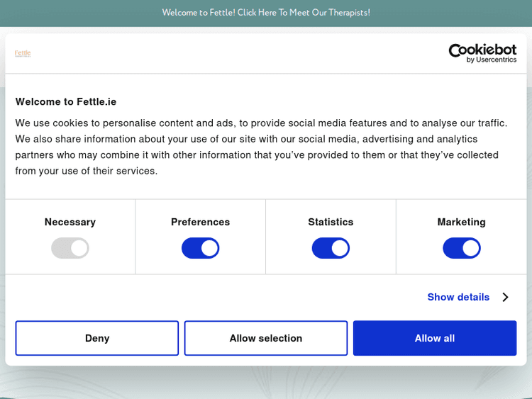
Task: Choose Allow selection to save cookie choices
Action: click(x=266, y=338)
